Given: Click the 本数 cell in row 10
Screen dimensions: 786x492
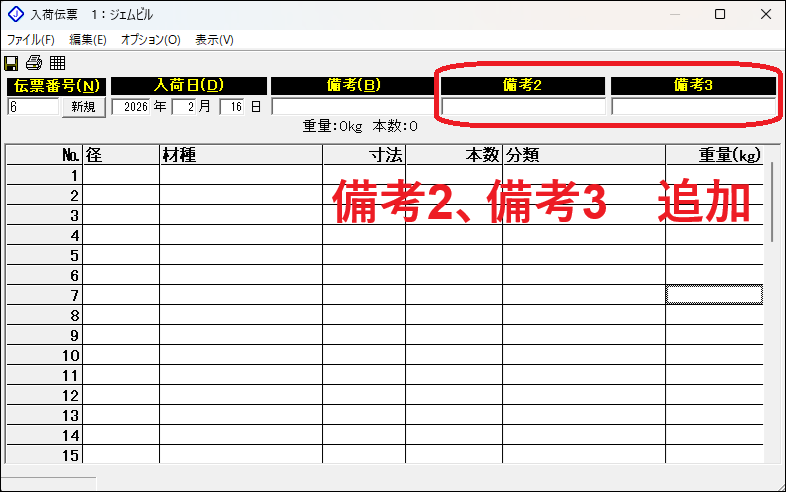Looking at the screenshot, I should pos(453,355).
